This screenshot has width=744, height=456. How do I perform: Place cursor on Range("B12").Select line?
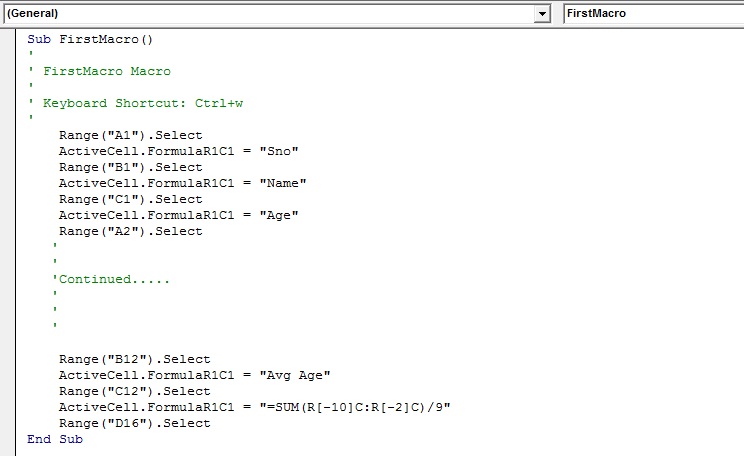point(135,359)
